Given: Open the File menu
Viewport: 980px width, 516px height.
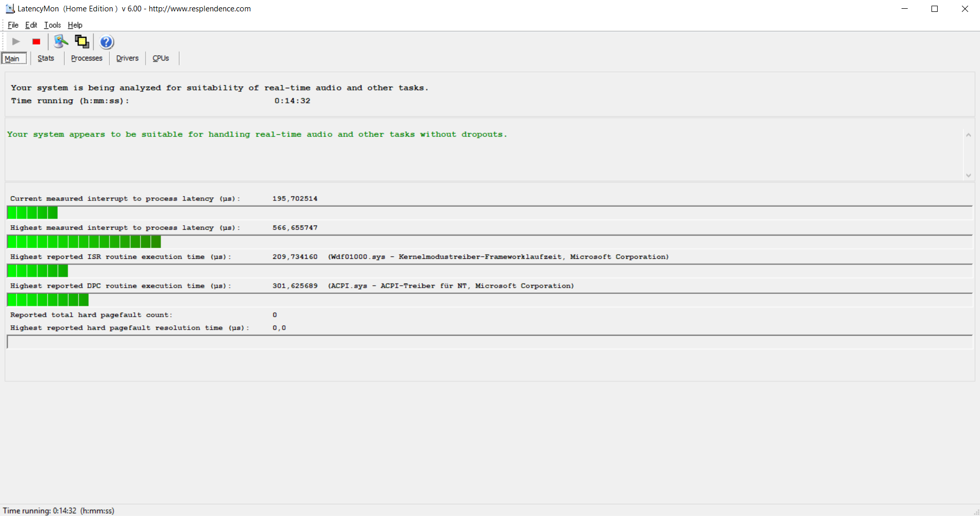Looking at the screenshot, I should tap(13, 25).
